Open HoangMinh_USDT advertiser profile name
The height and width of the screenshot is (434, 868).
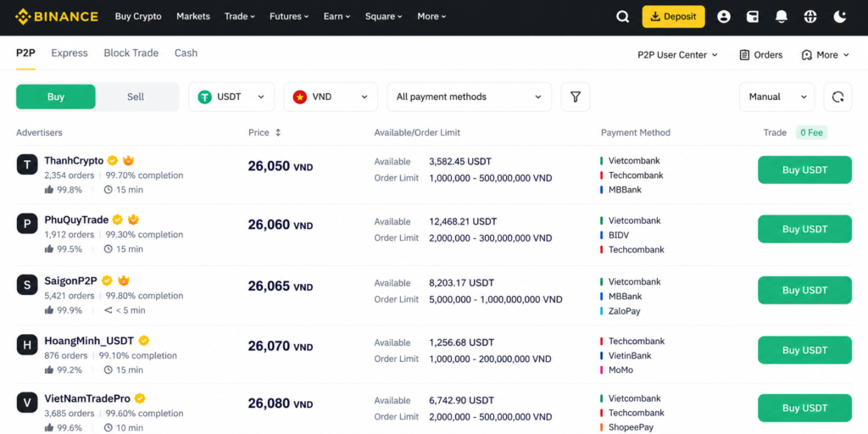(90, 341)
